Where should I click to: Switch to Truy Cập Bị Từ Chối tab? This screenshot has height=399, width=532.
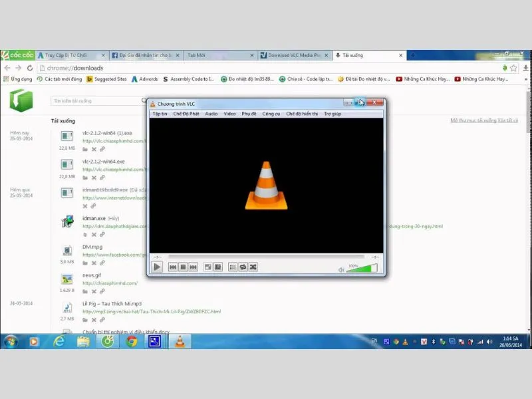tap(71, 55)
